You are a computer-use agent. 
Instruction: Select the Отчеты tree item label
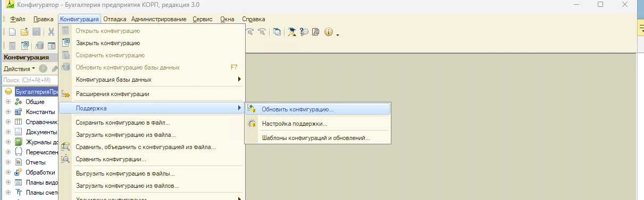point(36,162)
